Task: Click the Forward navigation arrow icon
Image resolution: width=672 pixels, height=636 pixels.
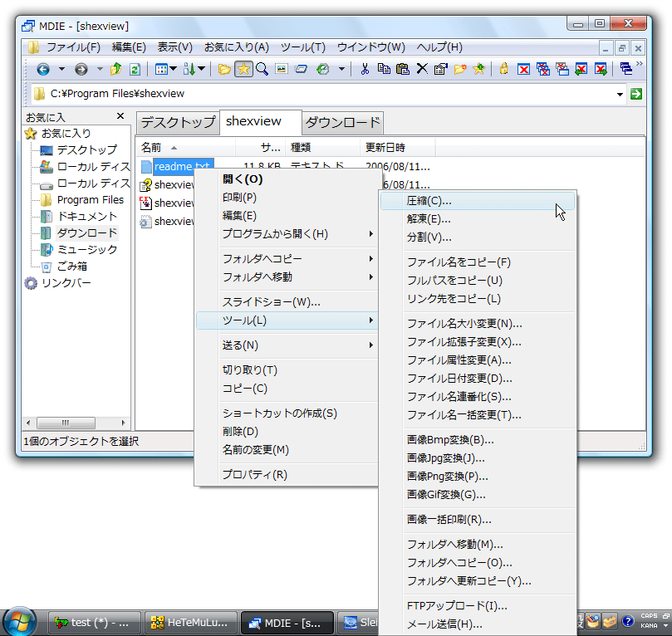Action: point(81,69)
